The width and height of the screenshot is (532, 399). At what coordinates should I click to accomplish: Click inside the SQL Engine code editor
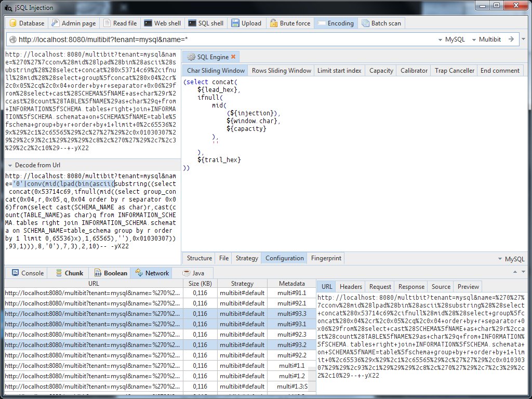354,163
